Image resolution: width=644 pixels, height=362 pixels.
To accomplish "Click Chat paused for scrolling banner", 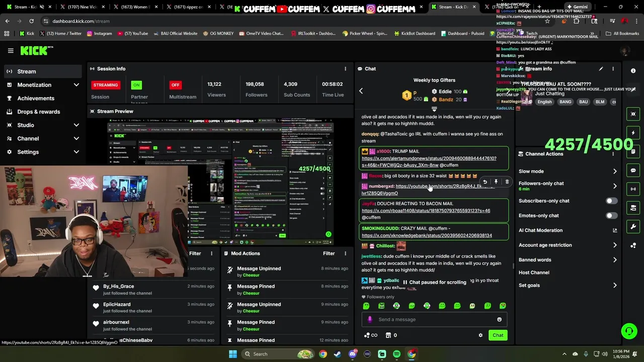I will (434, 283).
